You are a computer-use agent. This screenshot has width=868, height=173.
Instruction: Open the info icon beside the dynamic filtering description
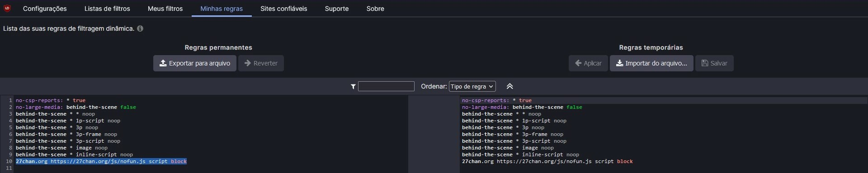pyautogui.click(x=140, y=28)
